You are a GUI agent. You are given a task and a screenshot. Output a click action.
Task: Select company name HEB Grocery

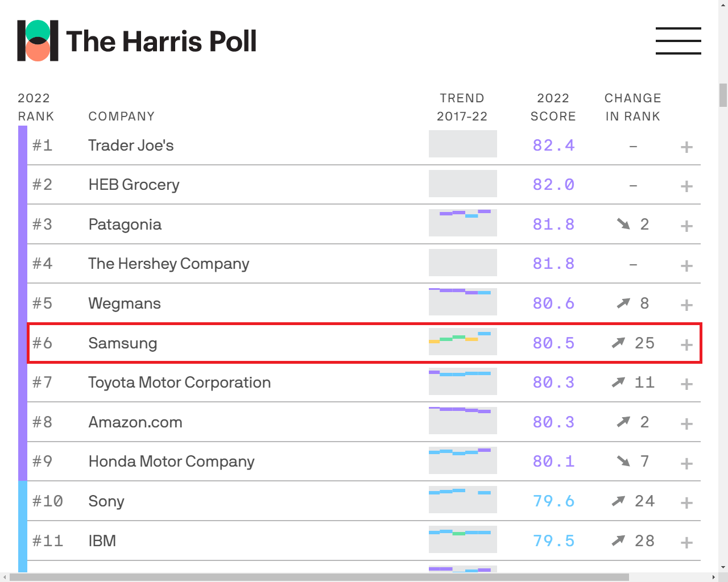pos(134,185)
